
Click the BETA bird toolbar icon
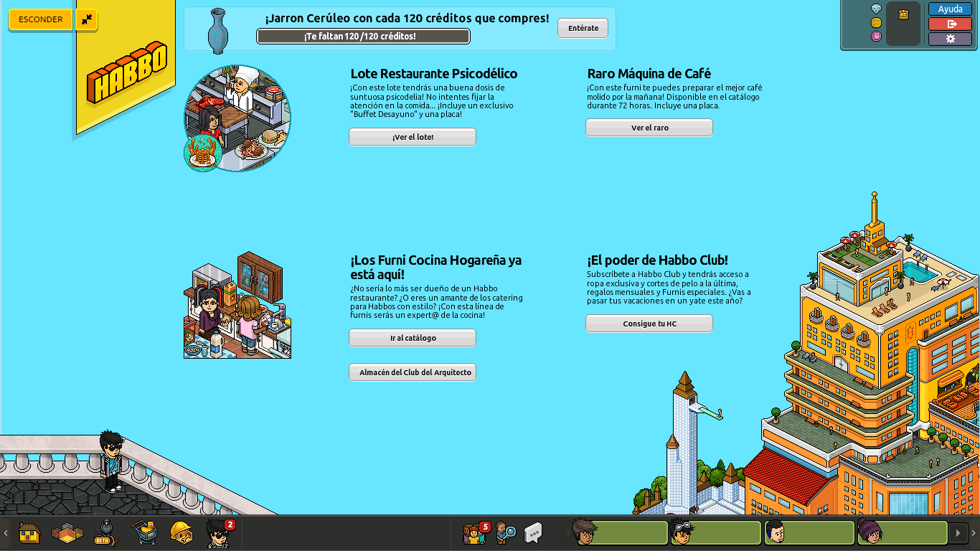tap(105, 533)
